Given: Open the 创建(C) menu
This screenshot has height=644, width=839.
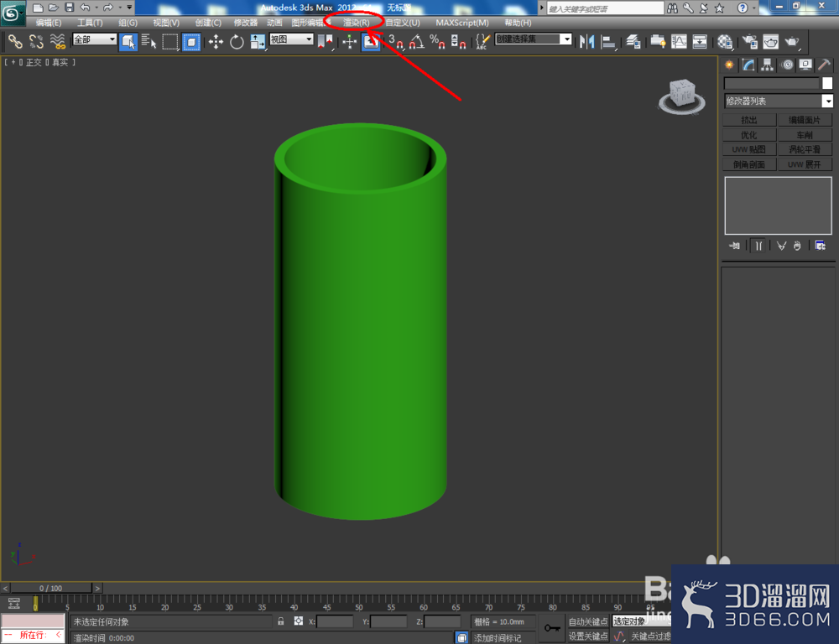Looking at the screenshot, I should pyautogui.click(x=208, y=23).
